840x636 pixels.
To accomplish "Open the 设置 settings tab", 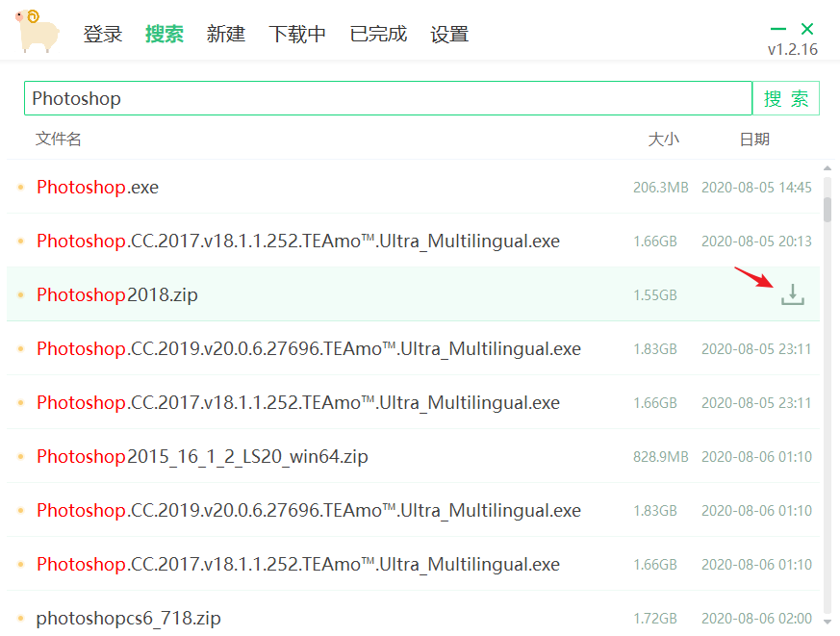I will coord(449,35).
